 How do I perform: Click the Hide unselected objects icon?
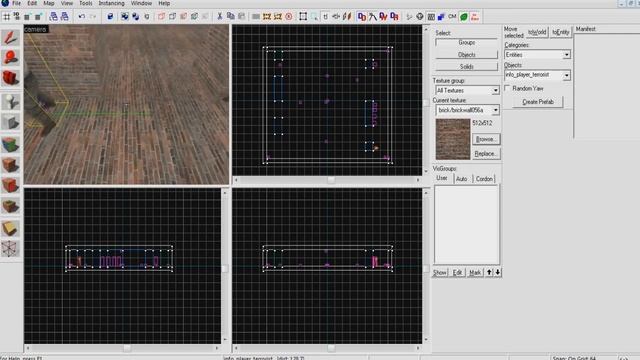(x=172, y=17)
